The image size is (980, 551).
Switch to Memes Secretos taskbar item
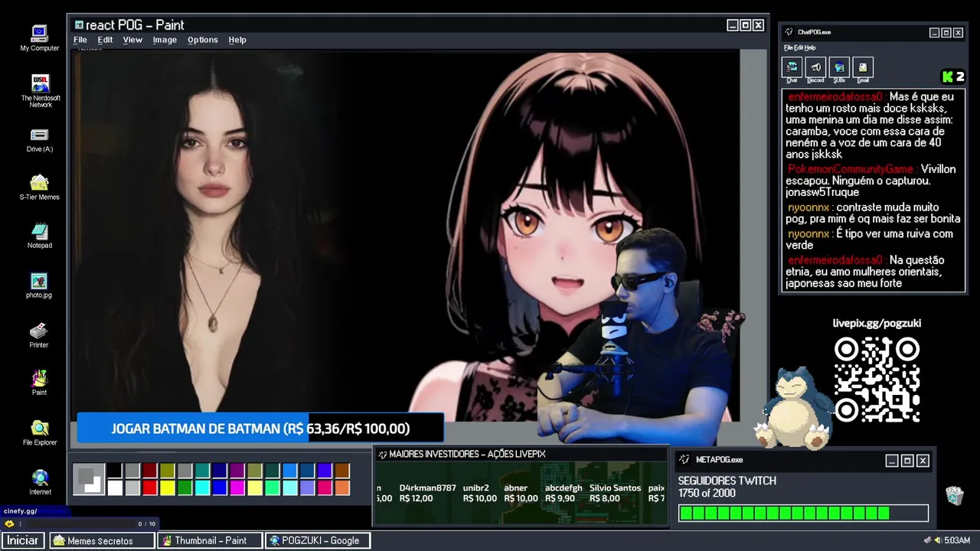pyautogui.click(x=102, y=540)
